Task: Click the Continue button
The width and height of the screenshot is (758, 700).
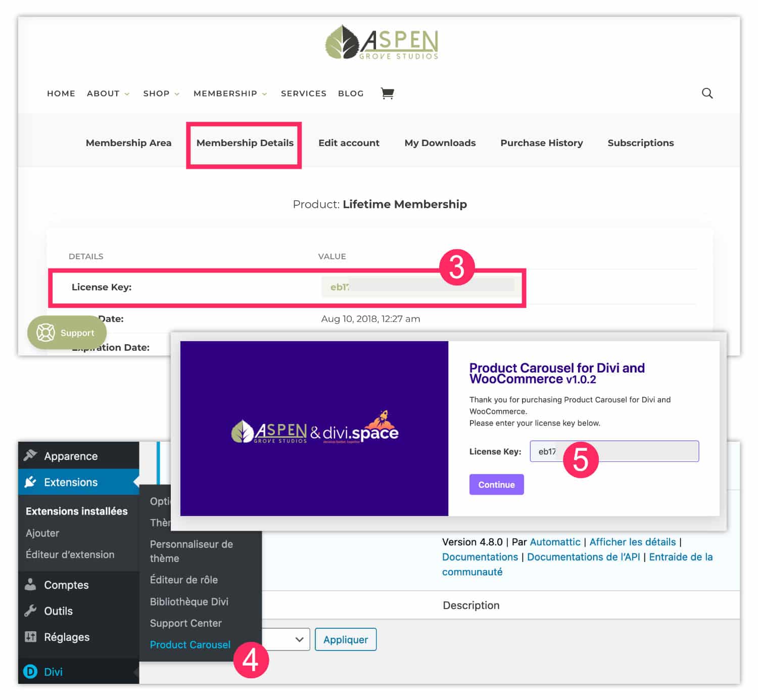Action: (x=496, y=484)
